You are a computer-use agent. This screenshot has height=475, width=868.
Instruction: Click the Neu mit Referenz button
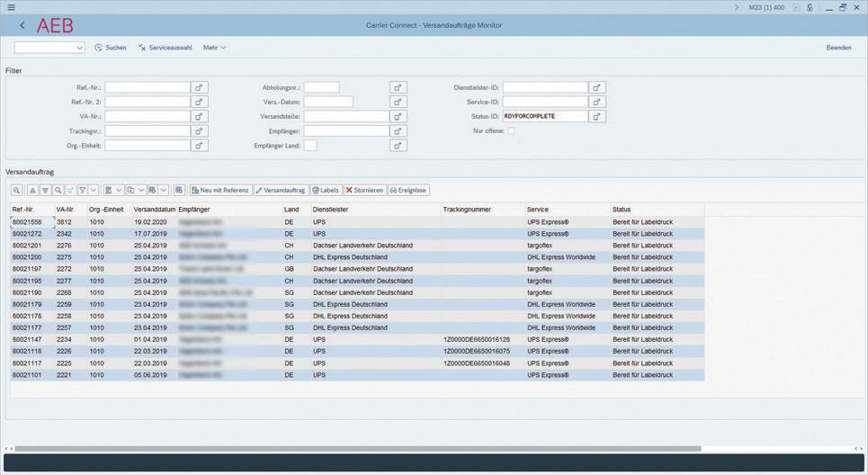pos(220,190)
